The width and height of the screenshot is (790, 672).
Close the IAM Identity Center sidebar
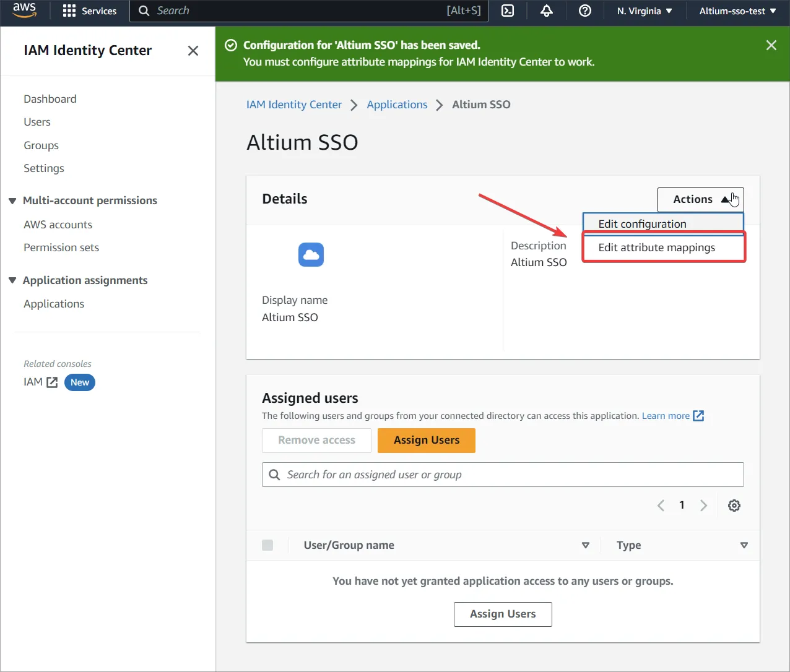[x=193, y=51]
